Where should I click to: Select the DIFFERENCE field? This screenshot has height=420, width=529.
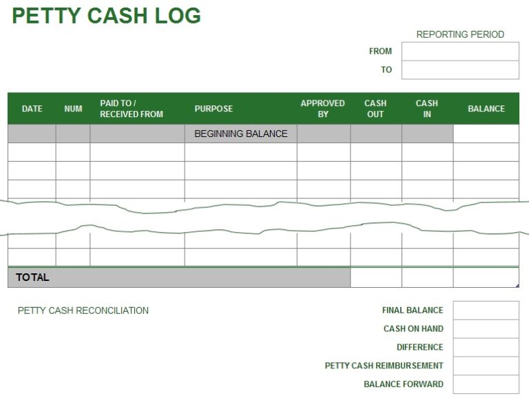[x=486, y=348]
